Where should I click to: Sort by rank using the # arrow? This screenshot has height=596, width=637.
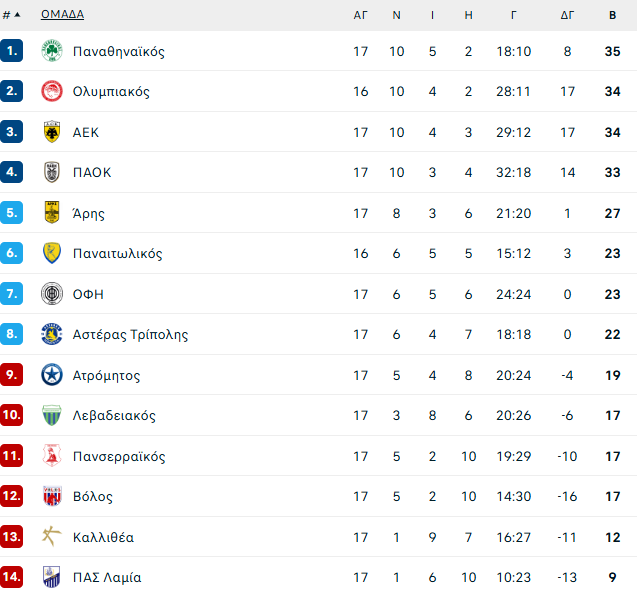click(x=11, y=15)
